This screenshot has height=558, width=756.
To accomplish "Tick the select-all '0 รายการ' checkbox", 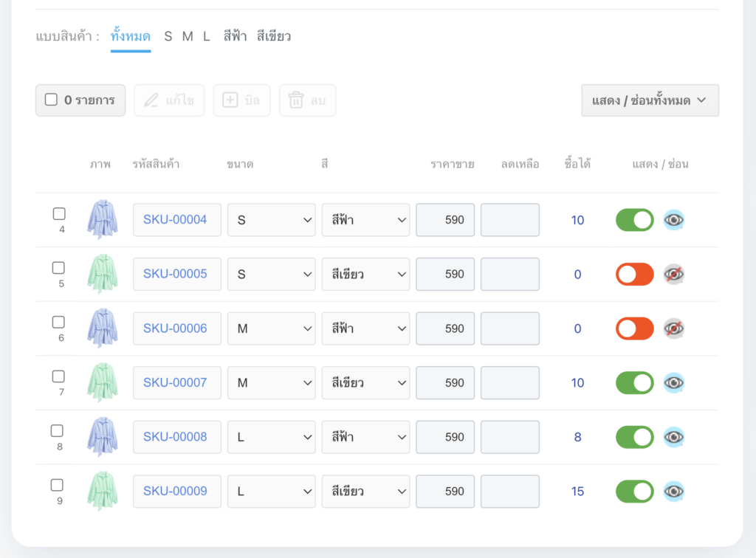I will (51, 100).
